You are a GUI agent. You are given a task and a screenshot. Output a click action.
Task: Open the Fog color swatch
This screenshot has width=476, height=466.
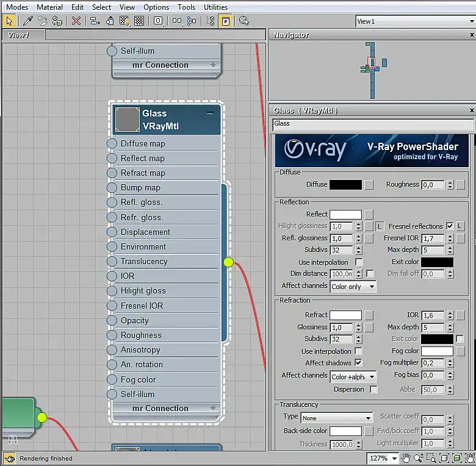point(437,351)
